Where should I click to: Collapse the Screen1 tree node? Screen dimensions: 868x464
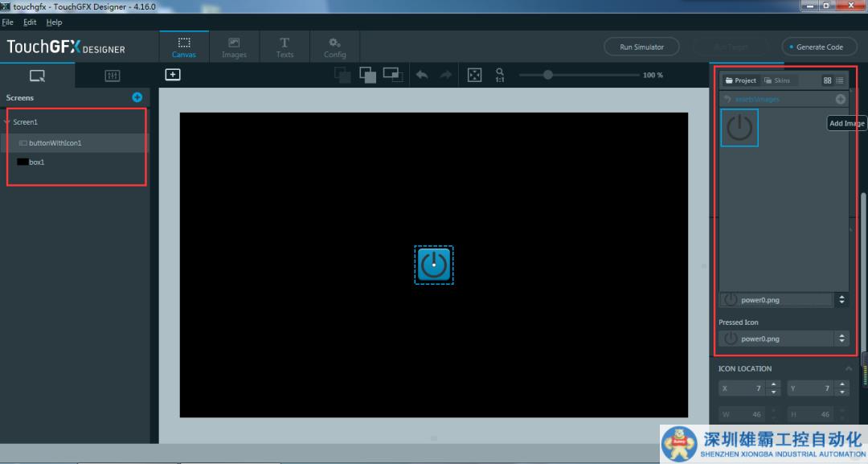(x=7, y=122)
